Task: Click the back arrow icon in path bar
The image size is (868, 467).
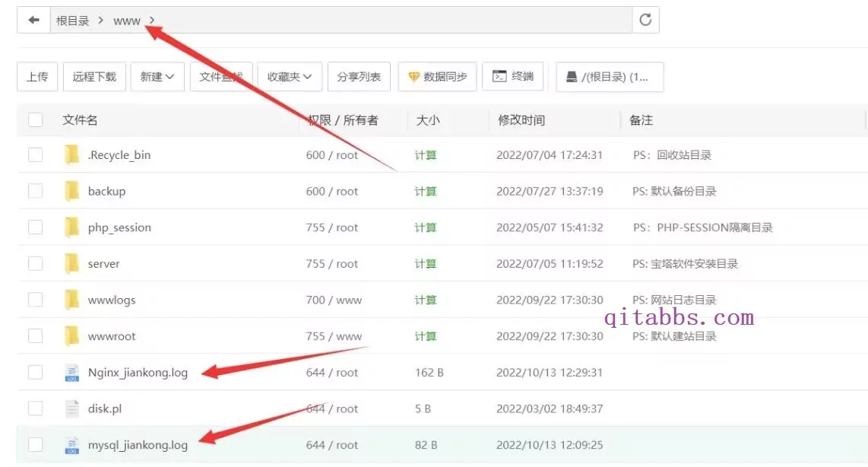Action: pyautogui.click(x=33, y=21)
